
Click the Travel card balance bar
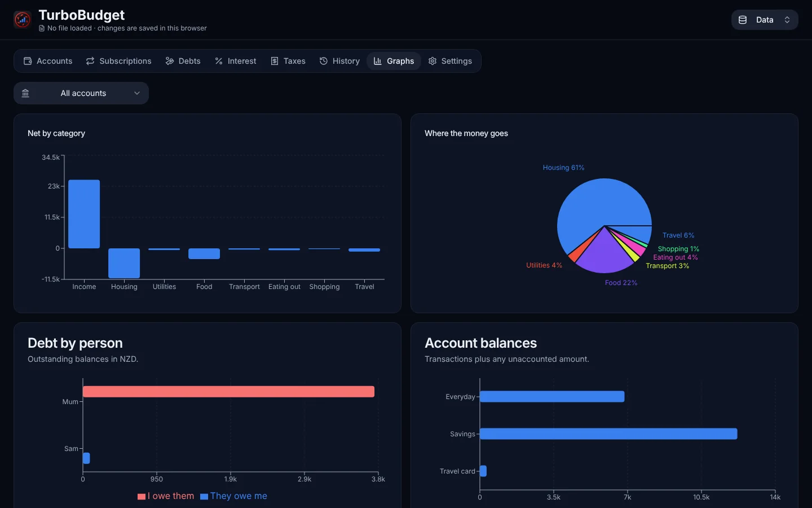[483, 471]
